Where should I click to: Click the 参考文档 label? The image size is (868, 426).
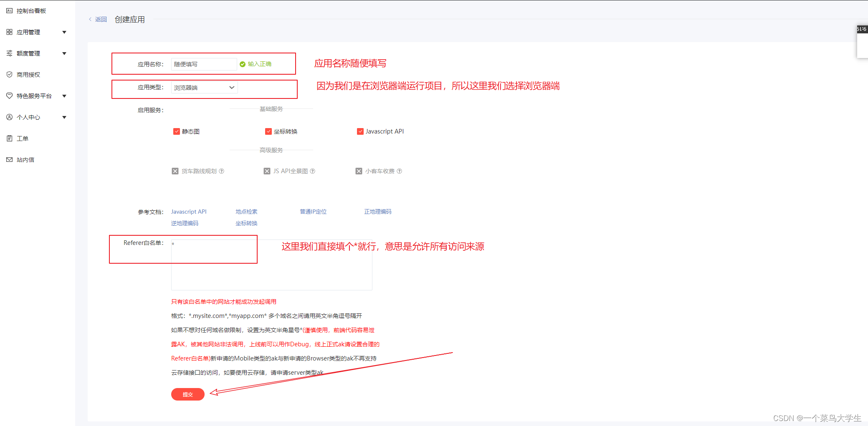151,212
